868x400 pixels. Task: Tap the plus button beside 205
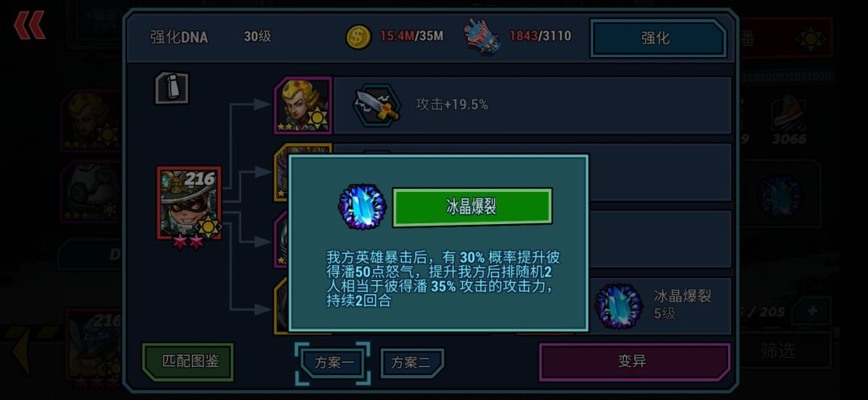811,311
